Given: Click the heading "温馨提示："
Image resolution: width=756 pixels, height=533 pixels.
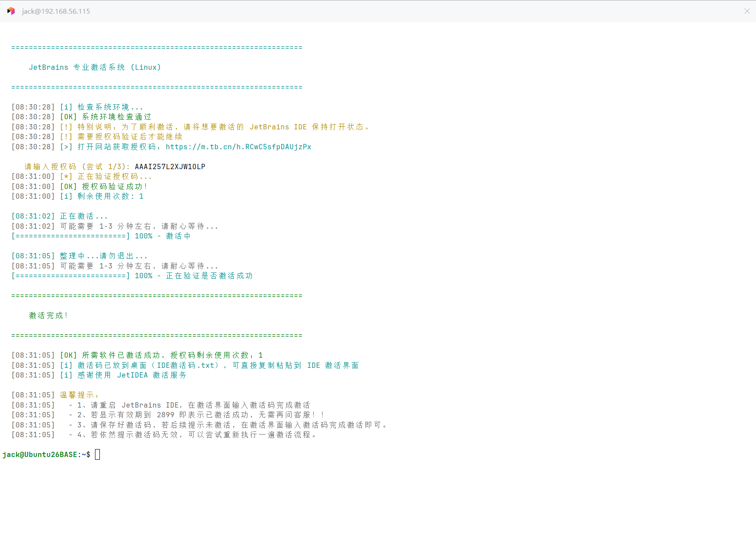Looking at the screenshot, I should (x=80, y=395).
